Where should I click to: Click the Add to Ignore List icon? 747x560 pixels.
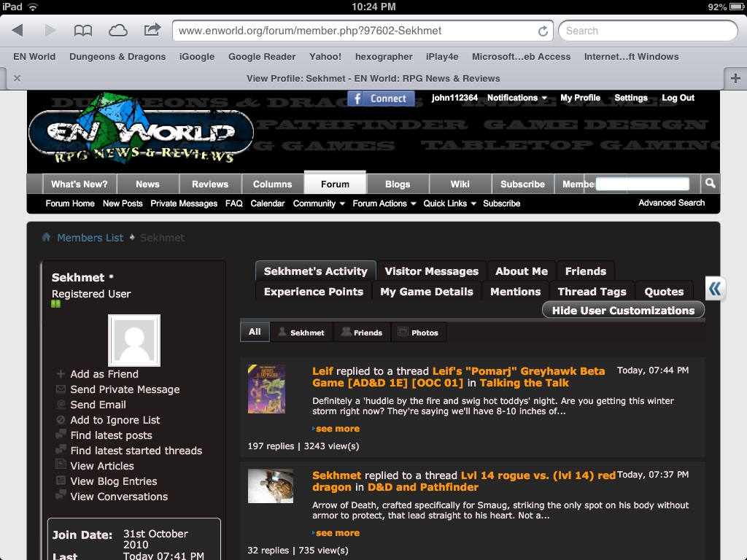(x=61, y=419)
